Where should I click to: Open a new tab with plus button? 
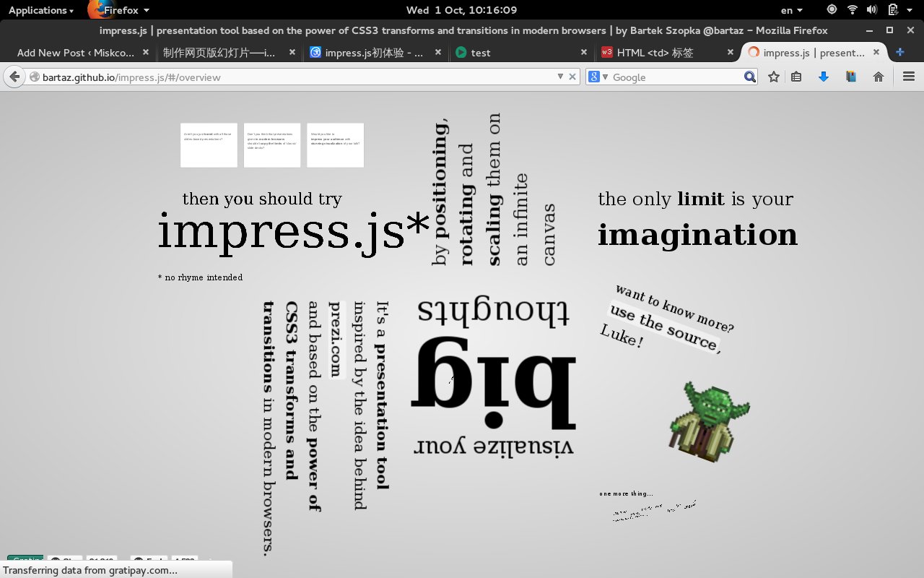(x=899, y=52)
